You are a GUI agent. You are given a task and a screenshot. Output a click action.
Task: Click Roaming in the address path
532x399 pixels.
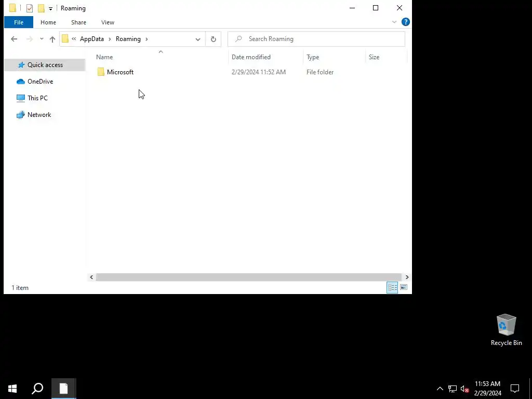[128, 39]
